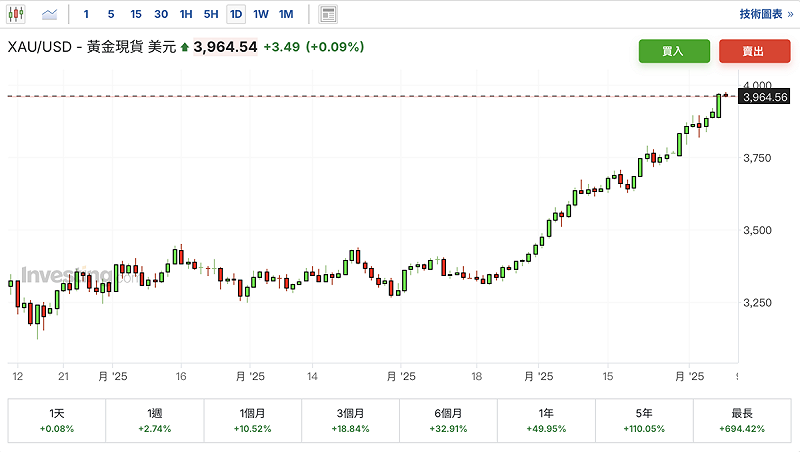
Task: Choose the 1W weekly interval
Action: 261,14
